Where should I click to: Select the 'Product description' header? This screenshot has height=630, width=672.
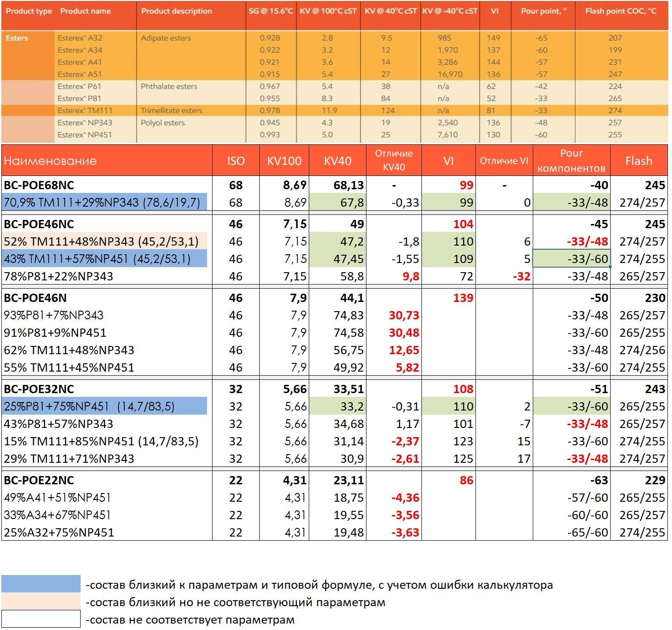[177, 11]
